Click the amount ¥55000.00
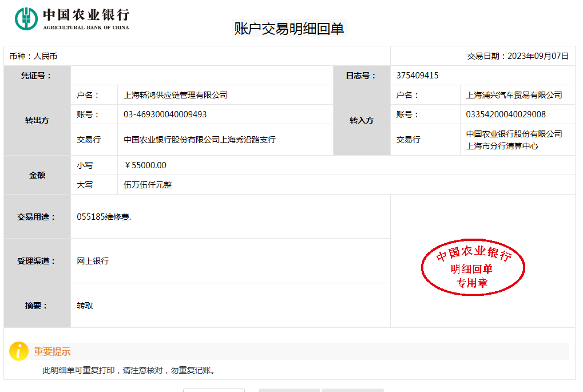This screenshot has height=392, width=583. [145, 165]
